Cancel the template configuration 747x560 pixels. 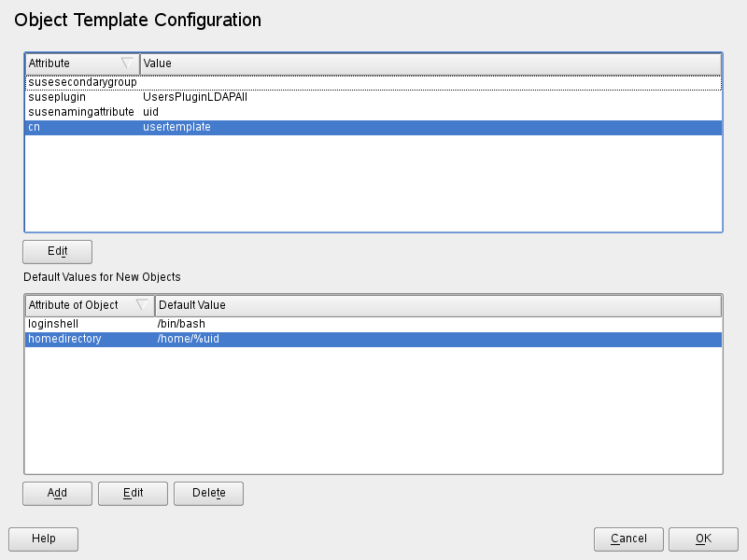pyautogui.click(x=628, y=539)
